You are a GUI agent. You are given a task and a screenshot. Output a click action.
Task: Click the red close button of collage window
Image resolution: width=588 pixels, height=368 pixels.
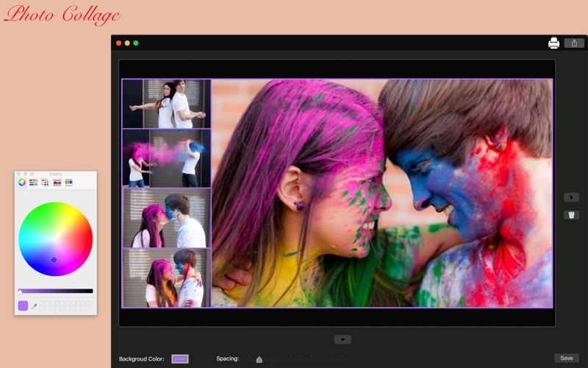coord(118,43)
